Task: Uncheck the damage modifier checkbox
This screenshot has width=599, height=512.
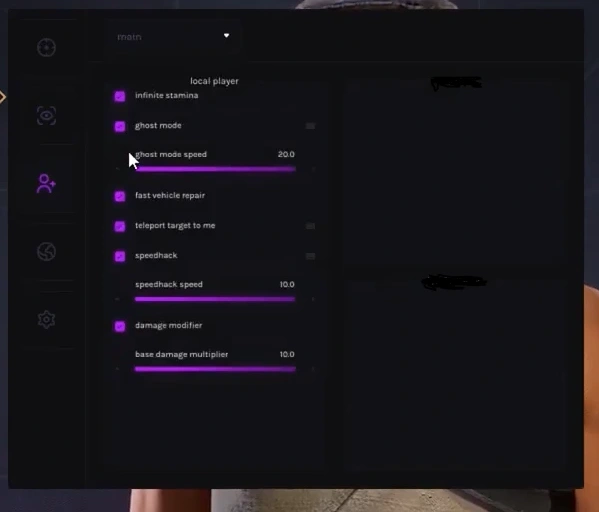Action: (x=120, y=326)
